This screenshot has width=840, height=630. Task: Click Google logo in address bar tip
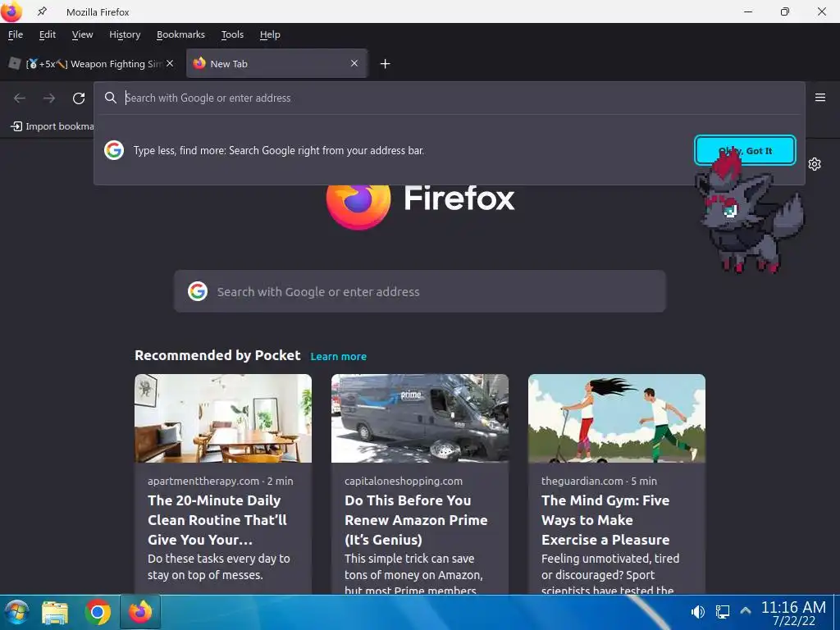[x=114, y=151]
